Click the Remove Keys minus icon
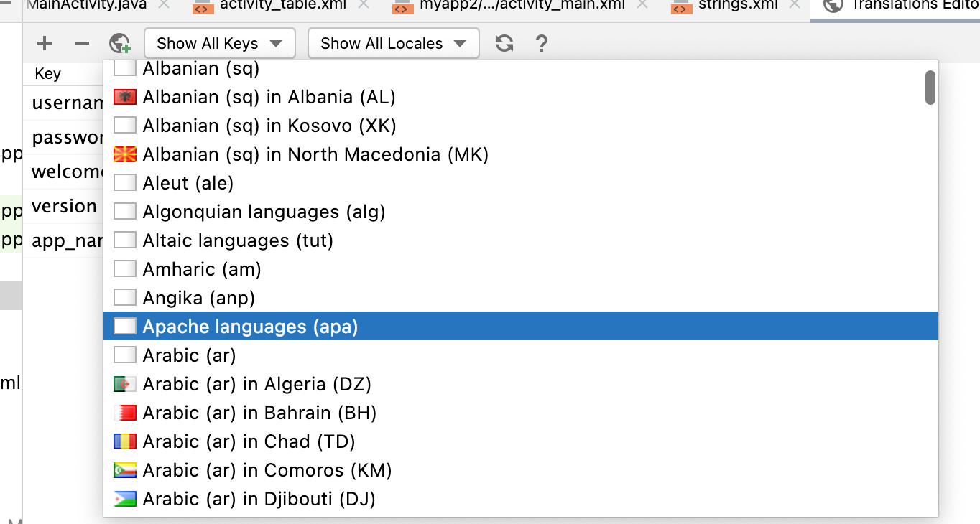980x524 pixels. (x=82, y=43)
